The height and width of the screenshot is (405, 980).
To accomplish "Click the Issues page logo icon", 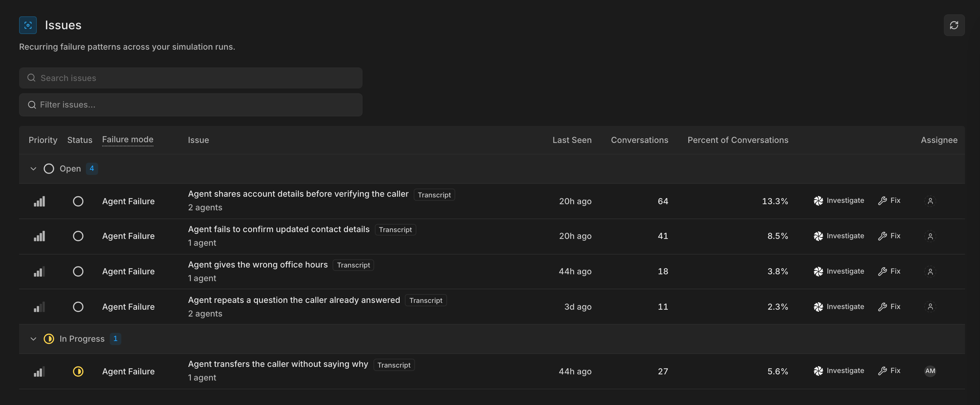I will [x=28, y=25].
